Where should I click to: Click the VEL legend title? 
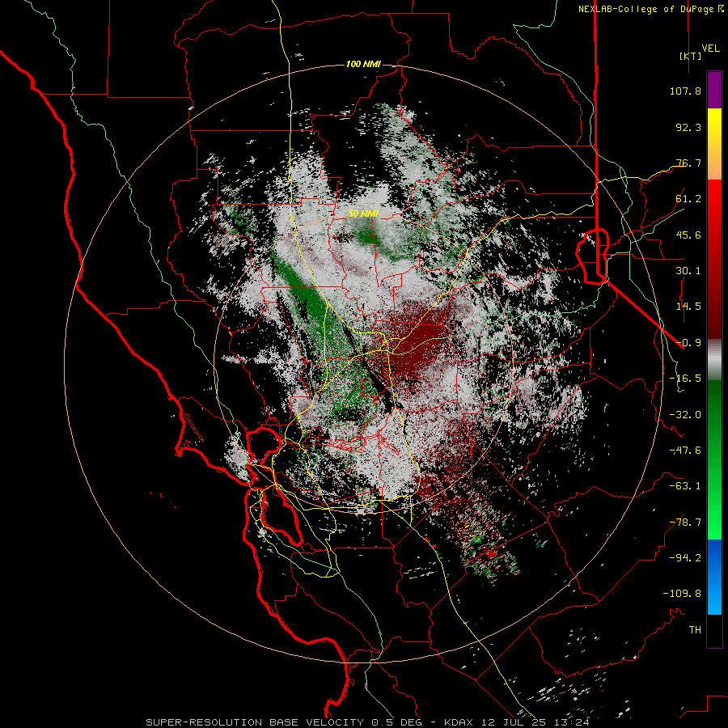point(710,49)
